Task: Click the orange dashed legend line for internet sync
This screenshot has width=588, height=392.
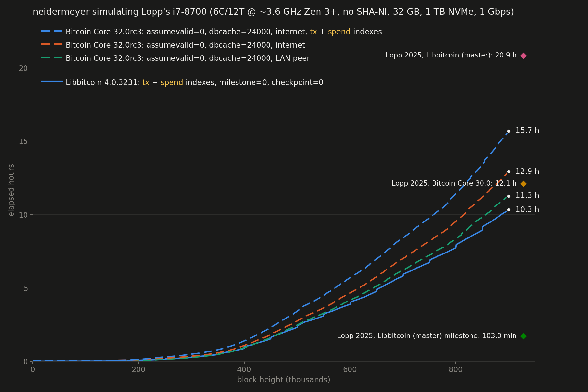Action: (x=52, y=44)
